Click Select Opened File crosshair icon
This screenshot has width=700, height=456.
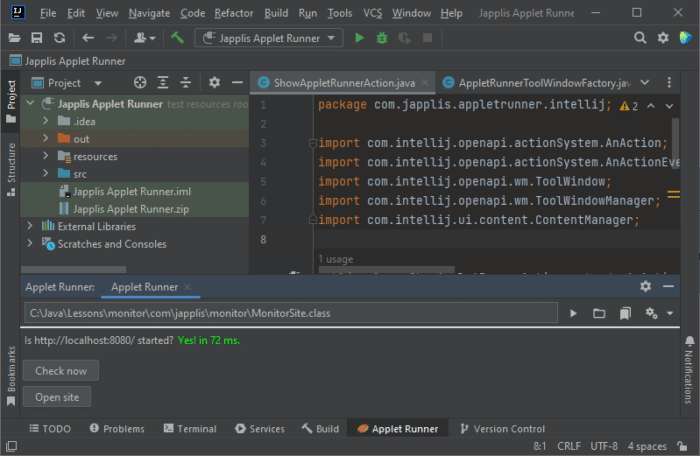(x=140, y=83)
